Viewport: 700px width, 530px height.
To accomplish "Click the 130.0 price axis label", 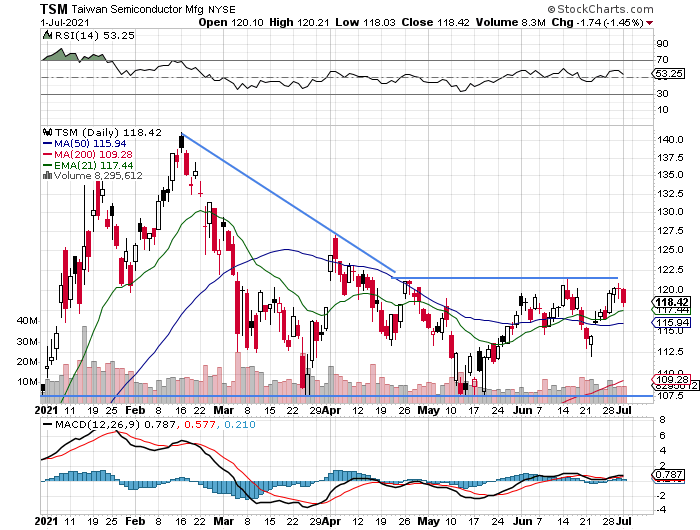I will 670,212.
